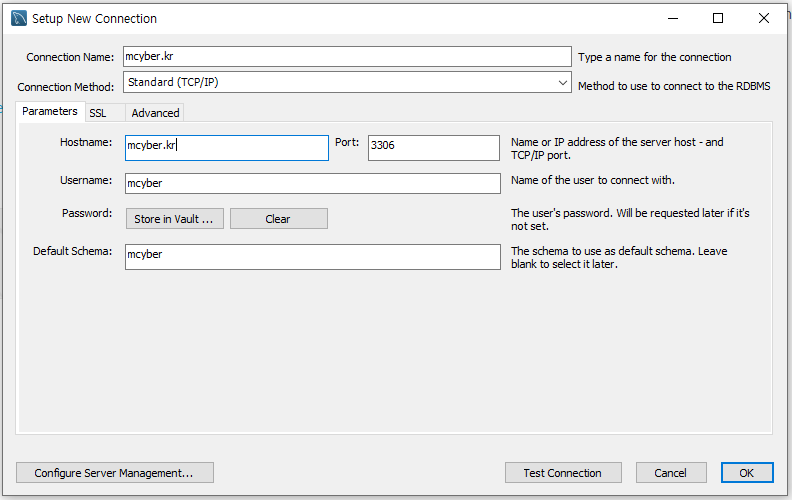Click the Connection Name input field
This screenshot has width=792, height=500.
tap(347, 57)
